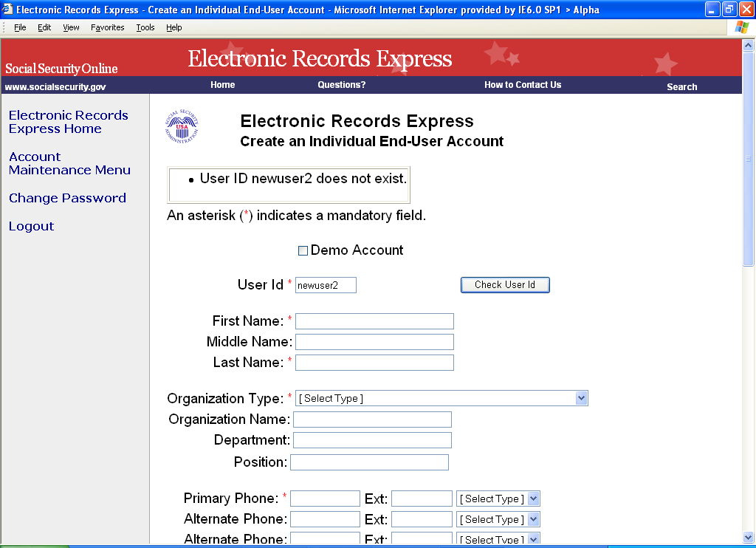Open the File menu
This screenshot has width=756, height=548.
click(x=20, y=27)
